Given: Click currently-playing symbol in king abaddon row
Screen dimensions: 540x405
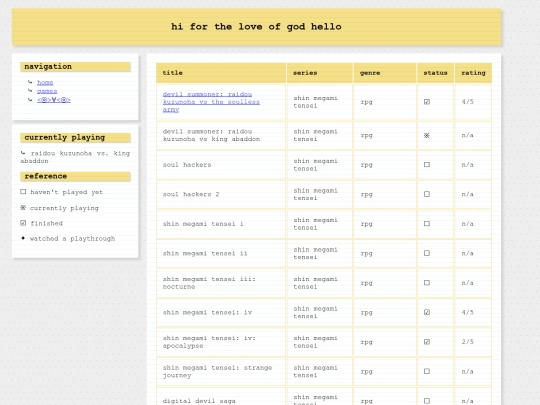Looking at the screenshot, I should [x=426, y=135].
